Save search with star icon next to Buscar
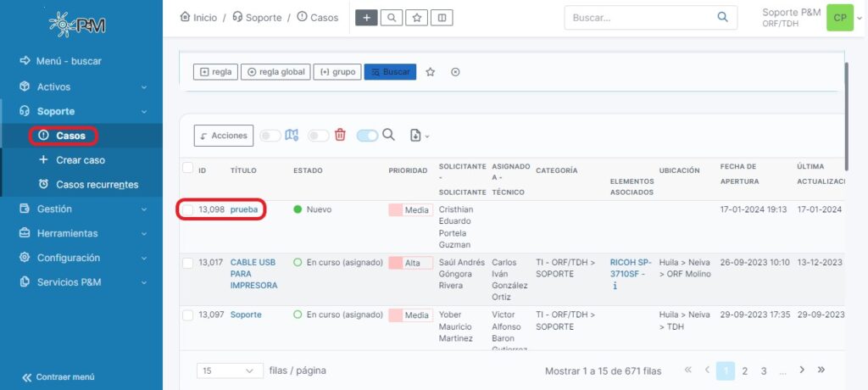 [x=431, y=72]
